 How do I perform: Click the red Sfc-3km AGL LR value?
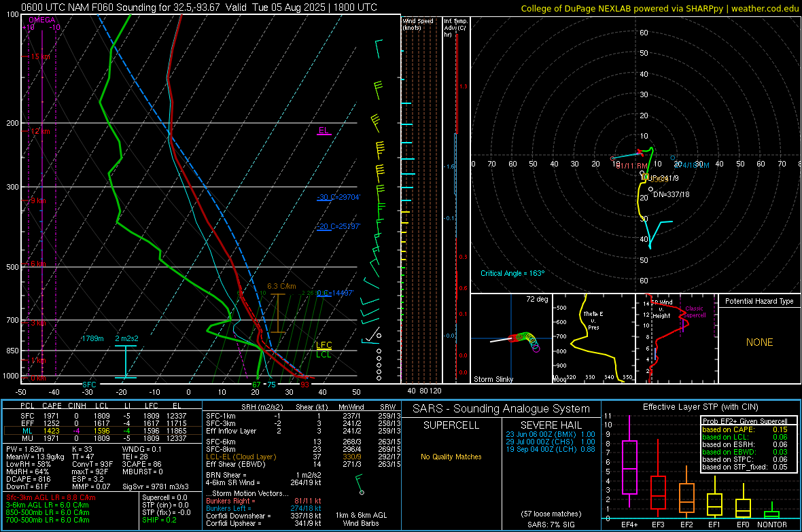pyautogui.click(x=51, y=497)
